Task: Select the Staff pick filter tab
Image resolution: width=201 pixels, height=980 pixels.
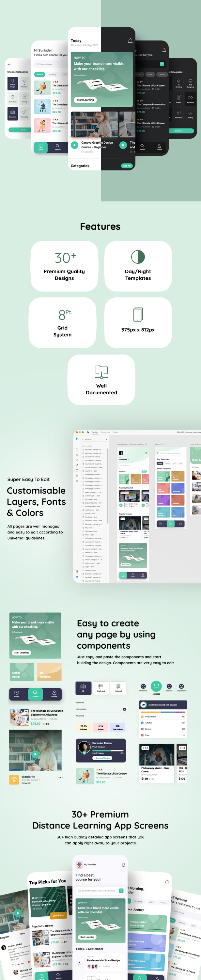Action: click(101, 688)
